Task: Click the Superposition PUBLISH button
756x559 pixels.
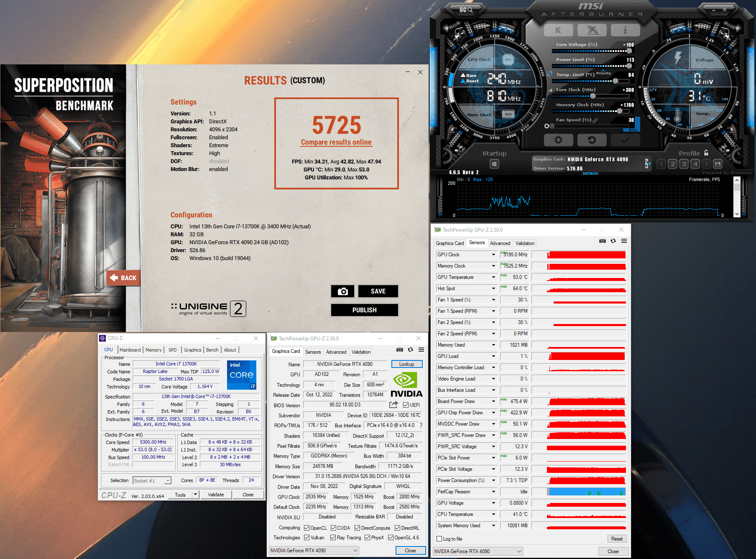Action: click(364, 310)
